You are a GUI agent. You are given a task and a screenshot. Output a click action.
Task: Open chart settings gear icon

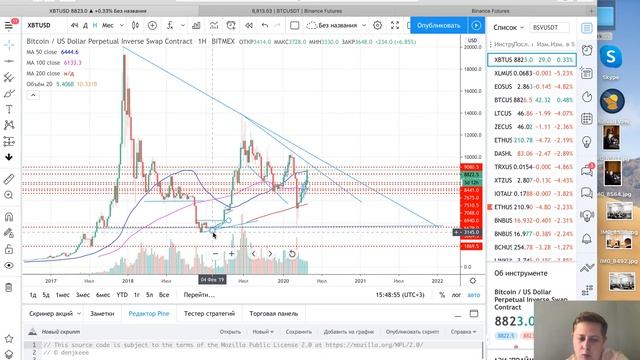click(x=378, y=26)
